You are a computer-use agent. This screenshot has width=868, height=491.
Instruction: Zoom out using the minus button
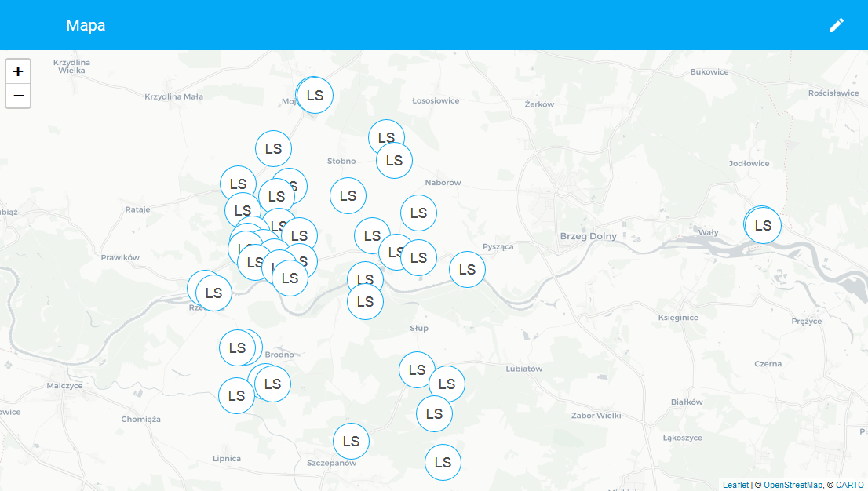18,96
